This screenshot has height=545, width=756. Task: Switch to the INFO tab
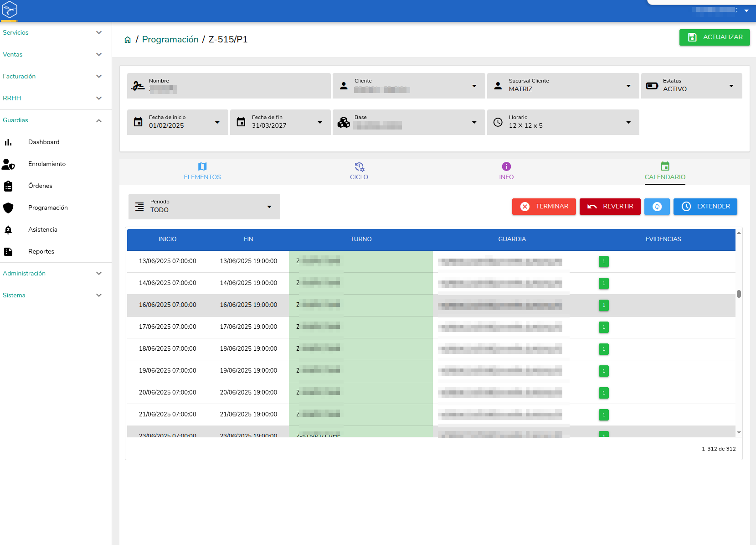click(x=506, y=172)
